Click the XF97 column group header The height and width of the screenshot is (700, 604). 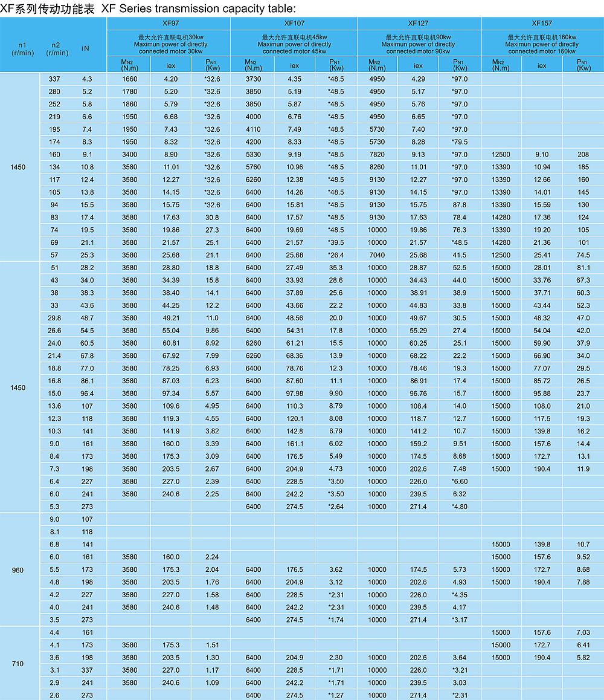coord(169,24)
